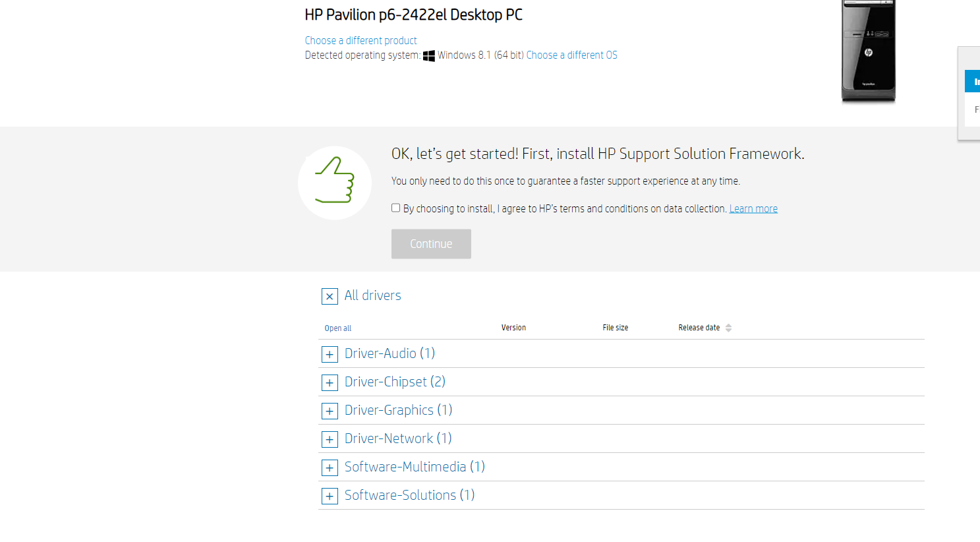The width and height of the screenshot is (980, 542).
Task: Click the blue tab on the side panel
Action: click(973, 81)
